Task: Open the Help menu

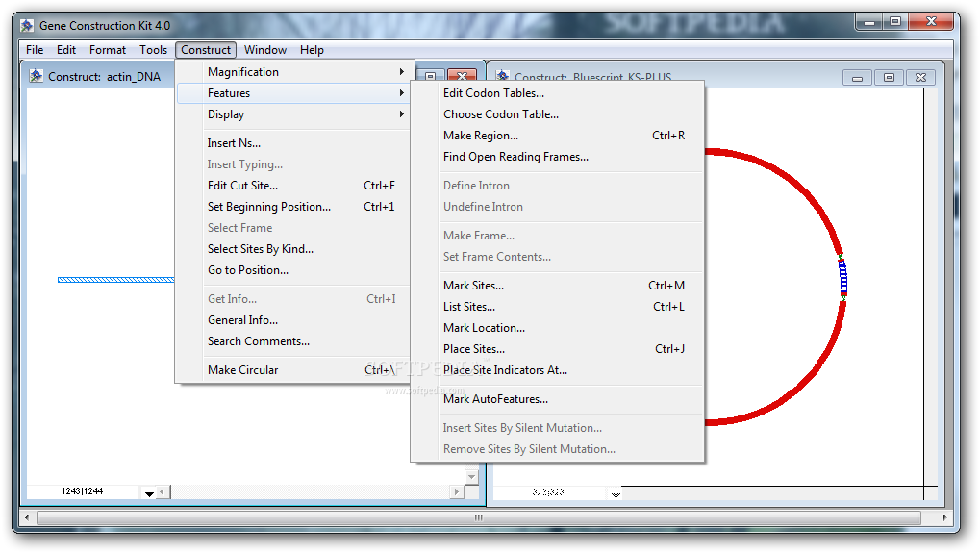Action: [x=312, y=50]
